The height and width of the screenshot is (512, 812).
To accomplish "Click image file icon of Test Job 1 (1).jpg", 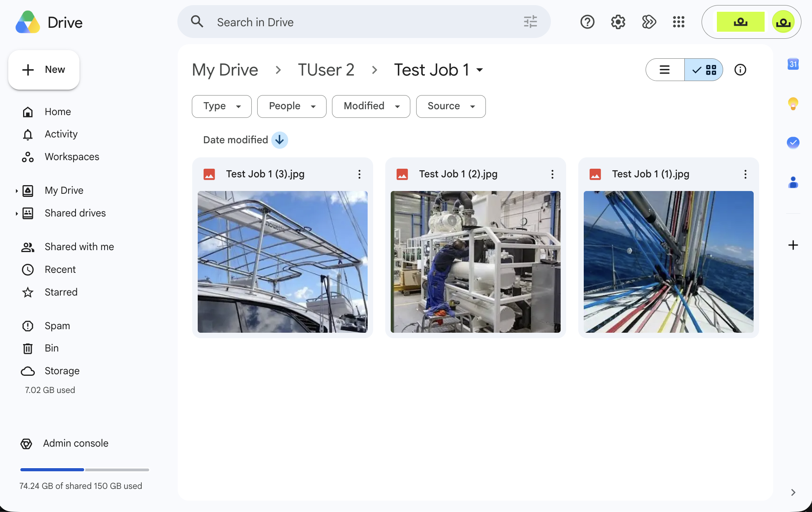I will tap(595, 174).
